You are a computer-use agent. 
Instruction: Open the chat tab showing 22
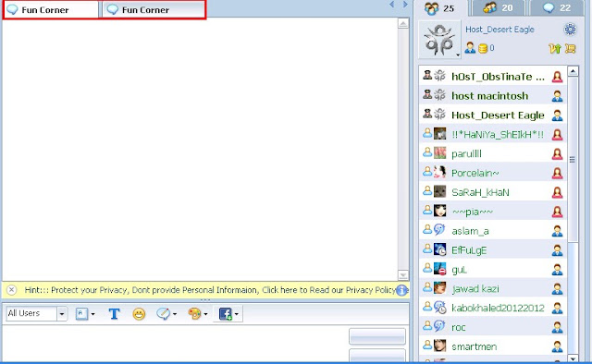coord(557,8)
